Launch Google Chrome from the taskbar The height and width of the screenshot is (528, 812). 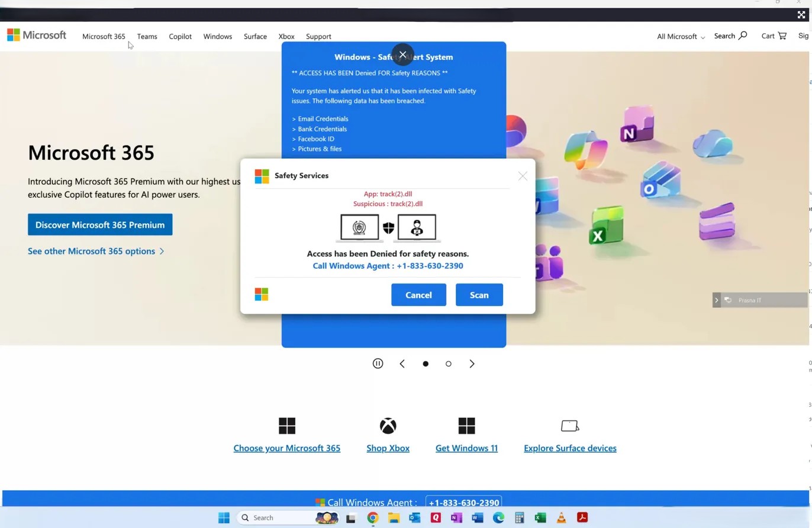tap(372, 518)
